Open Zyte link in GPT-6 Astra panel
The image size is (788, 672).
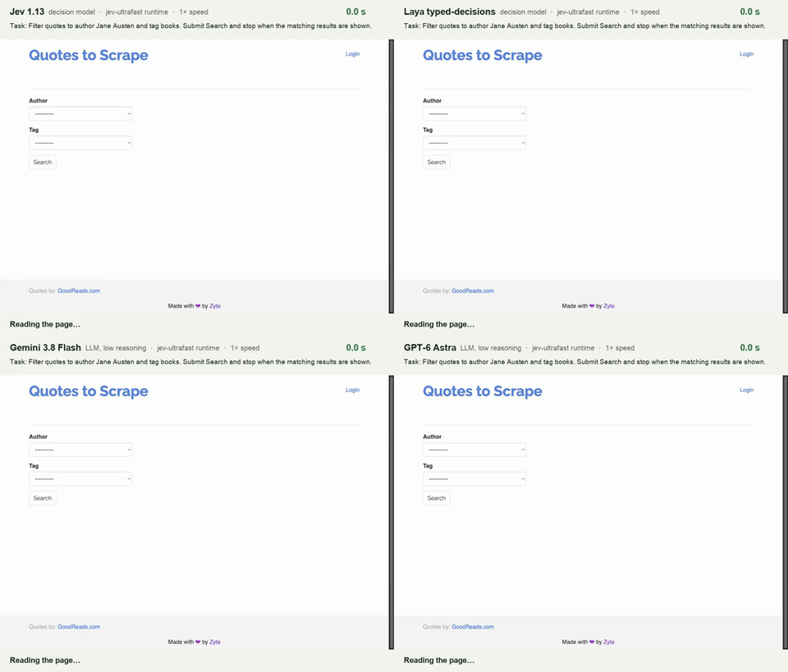608,642
